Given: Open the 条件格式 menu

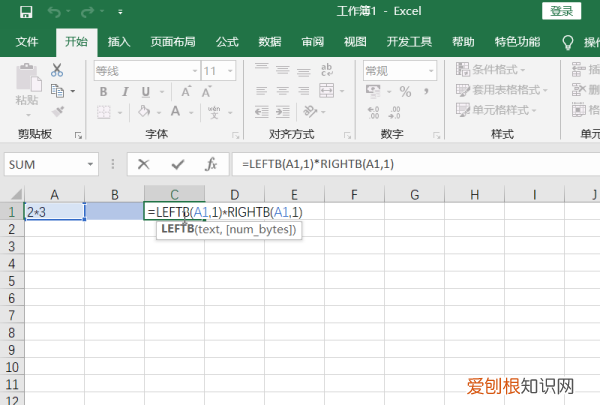Looking at the screenshot, I should click(x=491, y=70).
